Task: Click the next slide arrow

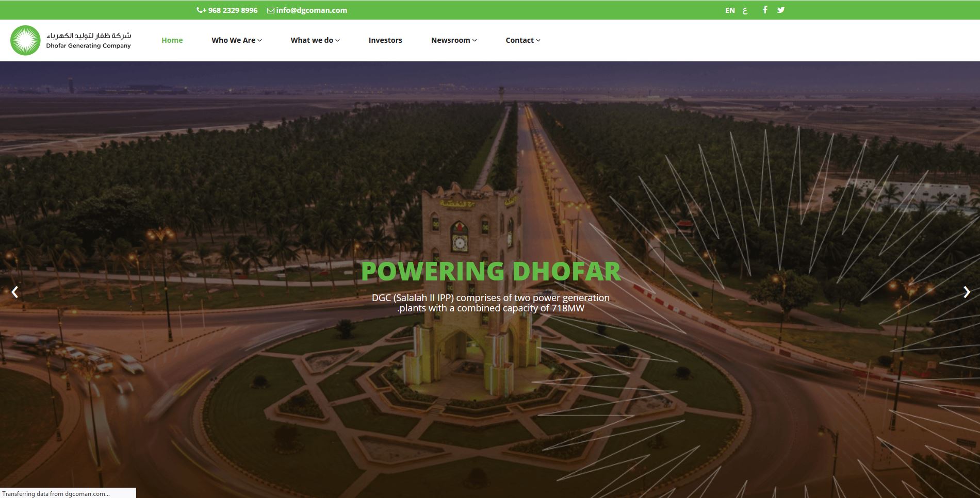Action: pyautogui.click(x=967, y=292)
